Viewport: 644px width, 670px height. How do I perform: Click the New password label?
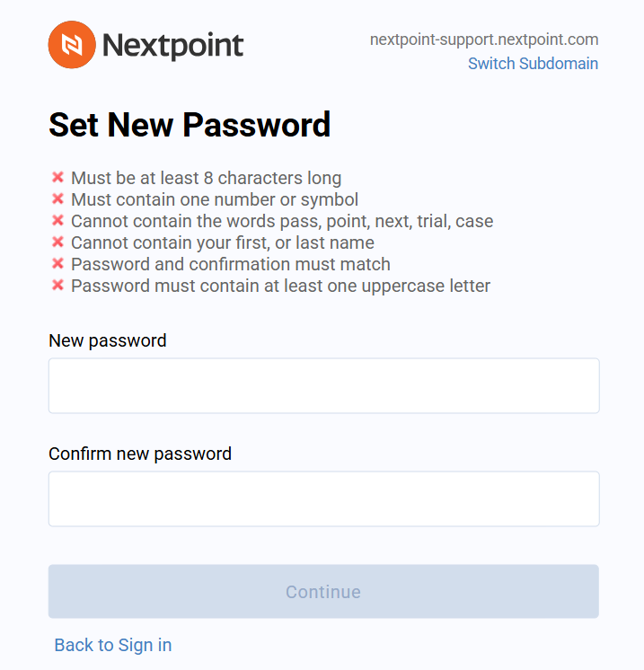[107, 341]
